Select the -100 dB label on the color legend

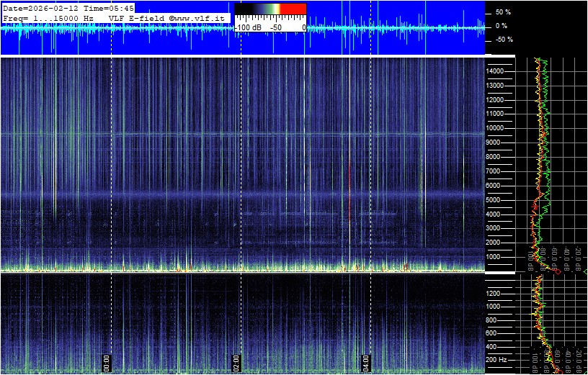248,27
